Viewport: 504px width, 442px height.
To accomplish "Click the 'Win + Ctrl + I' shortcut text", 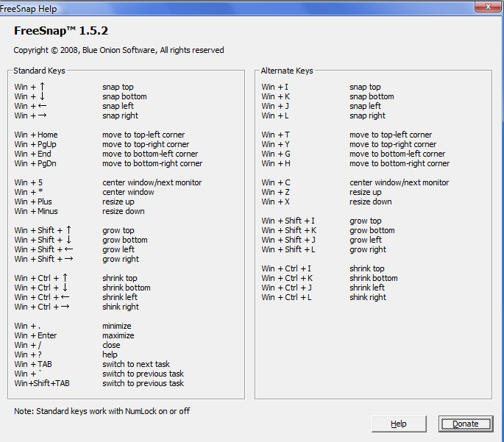I will pyautogui.click(x=286, y=268).
